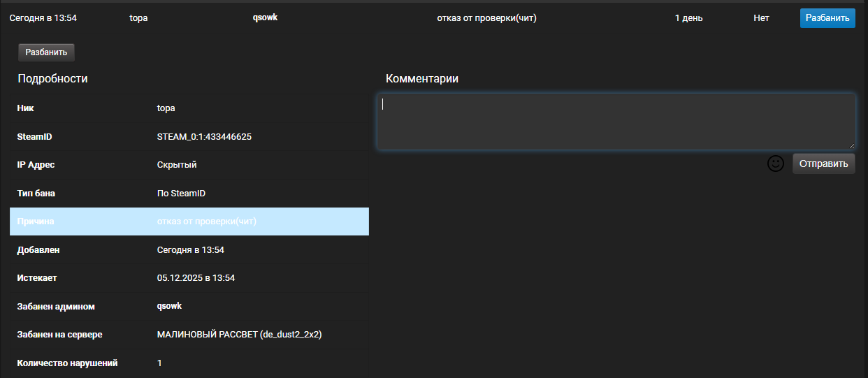Click the highlighted Причина details row
This screenshot has width=868, height=378.
tap(189, 221)
